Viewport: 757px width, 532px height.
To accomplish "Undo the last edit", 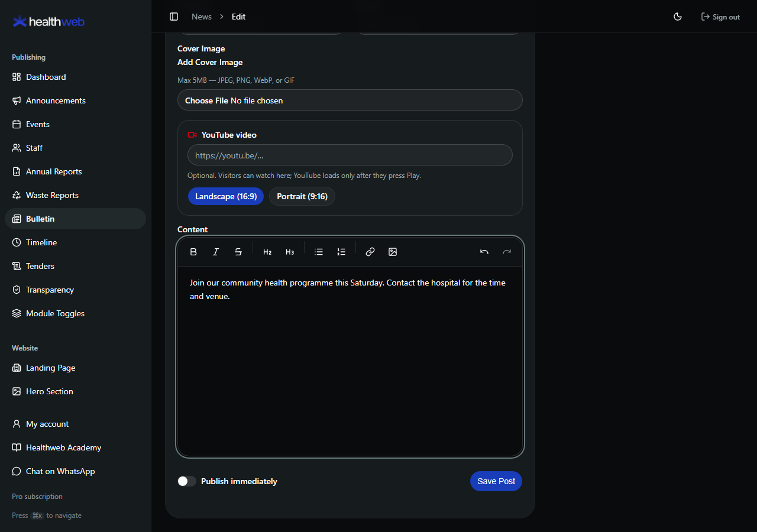I will click(484, 252).
